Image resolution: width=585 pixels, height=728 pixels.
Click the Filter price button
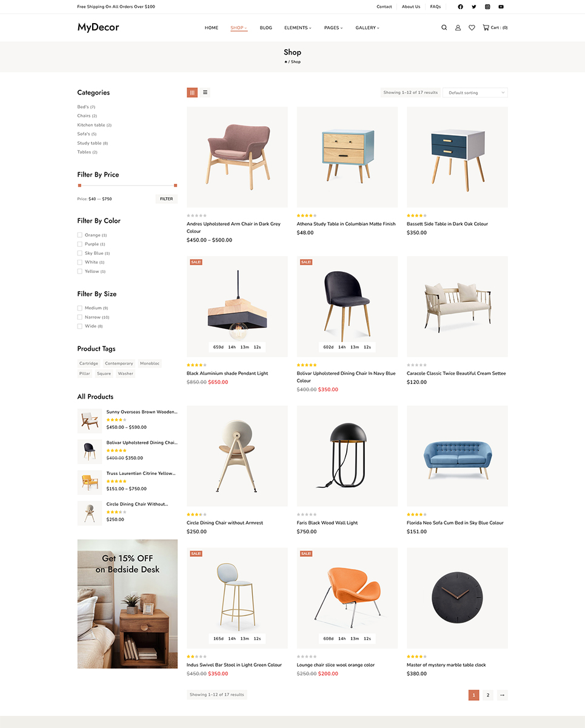point(167,198)
